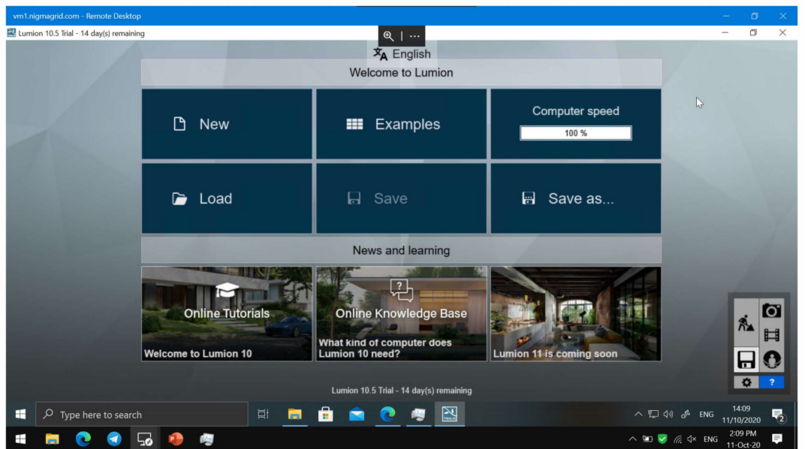Click the remote Windows Start button

(x=21, y=414)
